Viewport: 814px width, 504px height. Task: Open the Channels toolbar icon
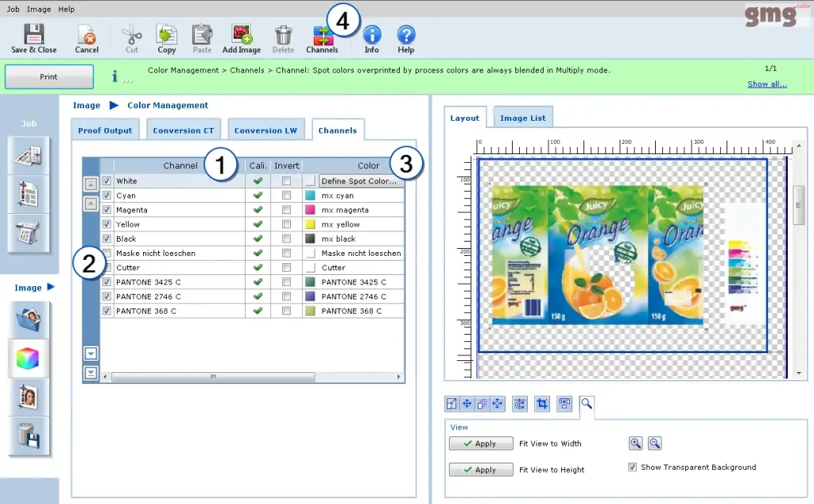coord(322,35)
